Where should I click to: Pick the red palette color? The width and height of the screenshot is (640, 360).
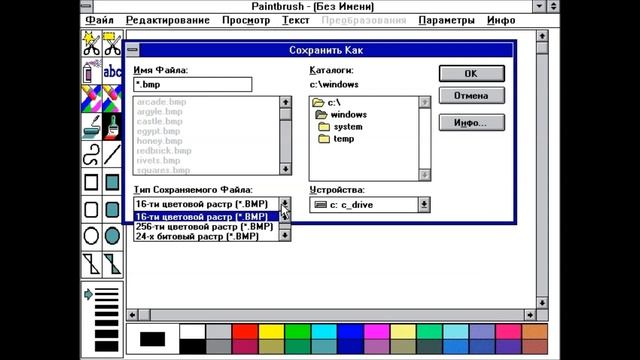click(245, 332)
